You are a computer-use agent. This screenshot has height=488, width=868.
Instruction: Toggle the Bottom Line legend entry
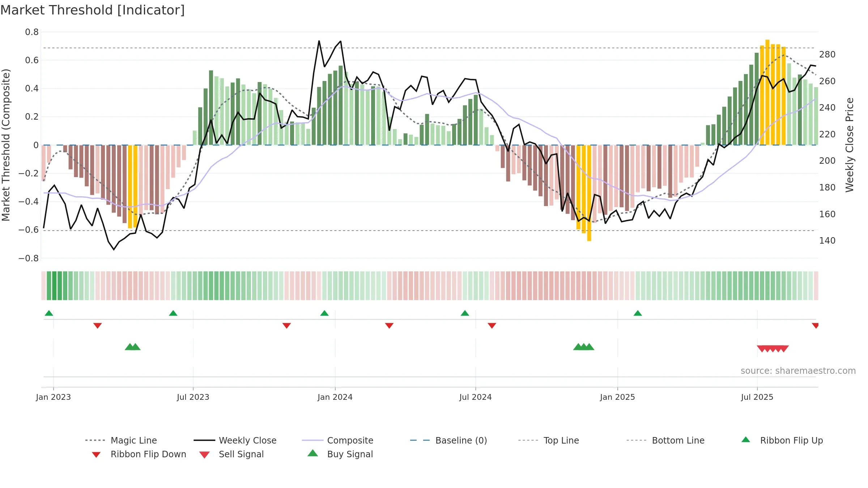click(665, 440)
